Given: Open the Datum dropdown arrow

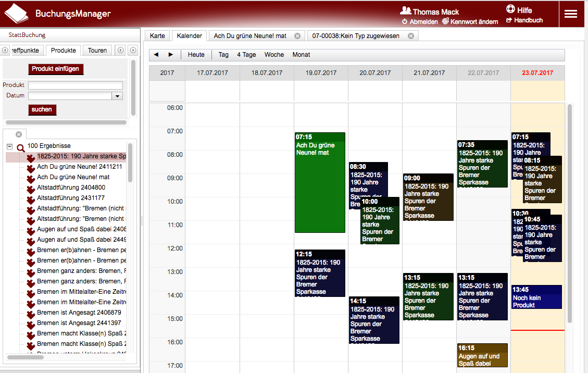Looking at the screenshot, I should click(117, 96).
